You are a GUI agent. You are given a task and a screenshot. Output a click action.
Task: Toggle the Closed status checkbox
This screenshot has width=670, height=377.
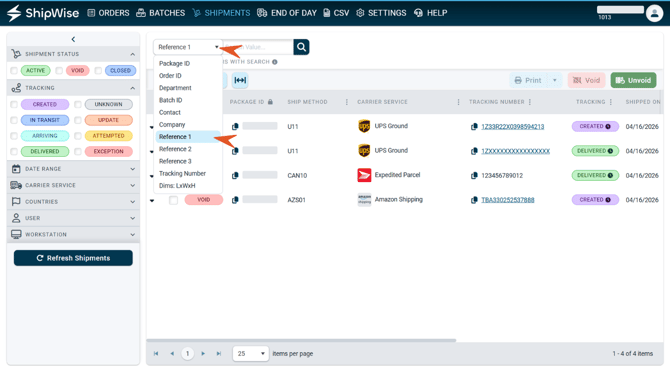point(98,71)
